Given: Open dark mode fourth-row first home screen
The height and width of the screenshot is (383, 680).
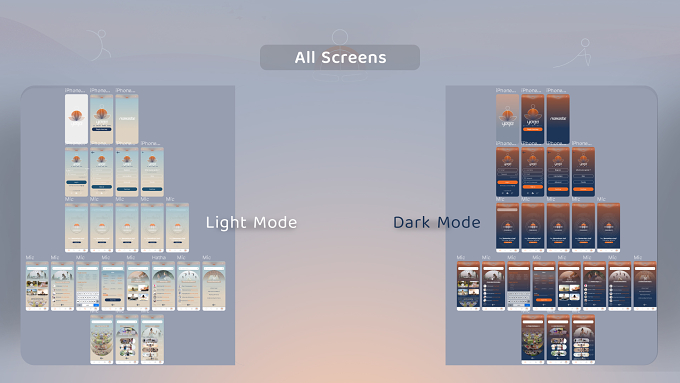Looking at the screenshot, I should tap(468, 286).
